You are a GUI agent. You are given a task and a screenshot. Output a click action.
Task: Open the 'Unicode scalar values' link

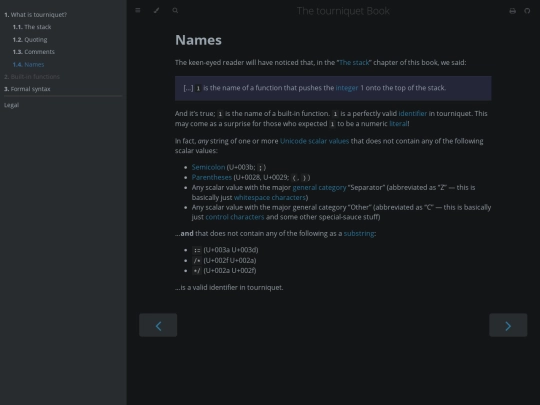314,141
